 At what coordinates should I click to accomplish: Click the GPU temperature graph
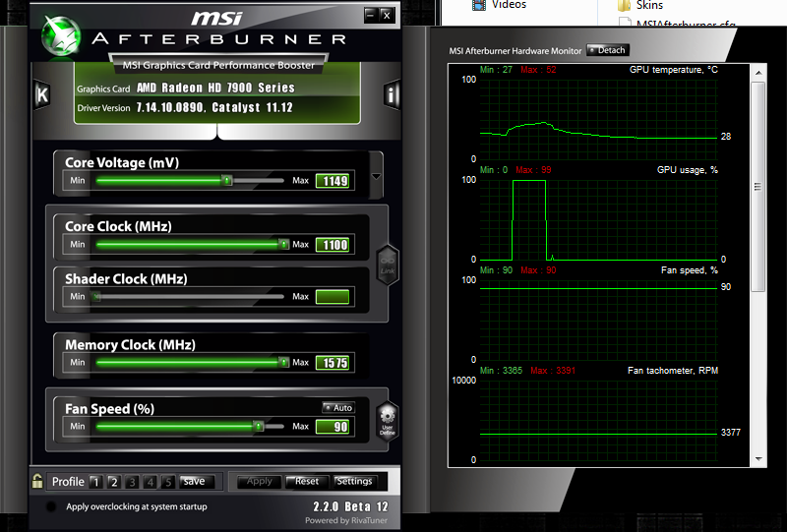point(599,119)
